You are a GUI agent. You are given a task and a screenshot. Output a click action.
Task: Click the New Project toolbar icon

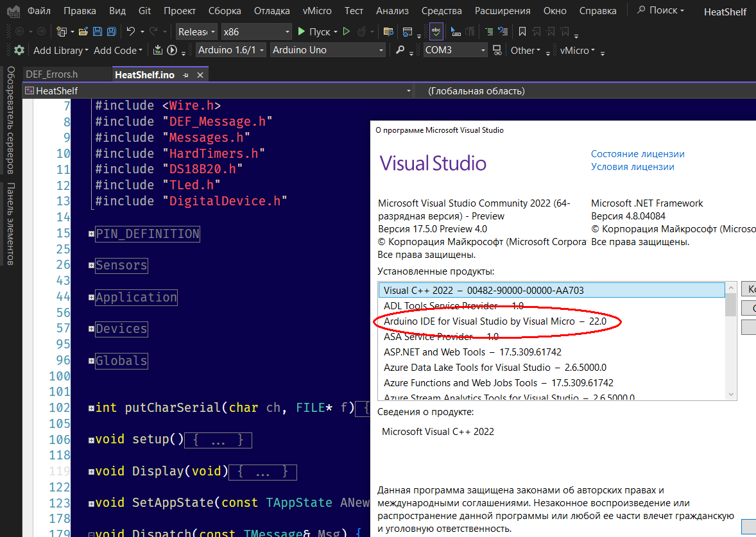tap(62, 32)
